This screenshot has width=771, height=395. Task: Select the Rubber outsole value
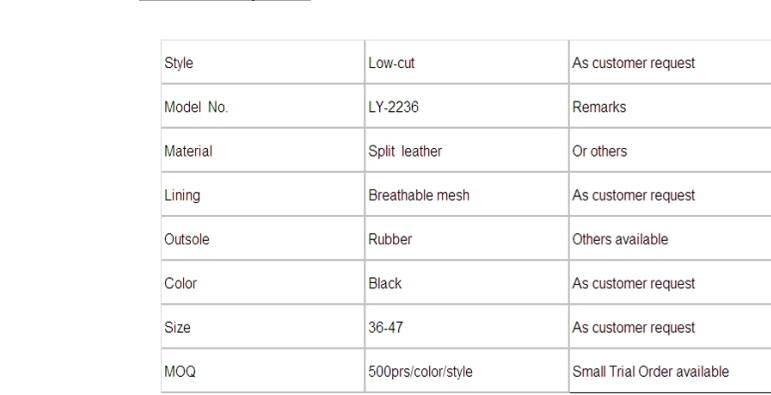pyautogui.click(x=390, y=240)
